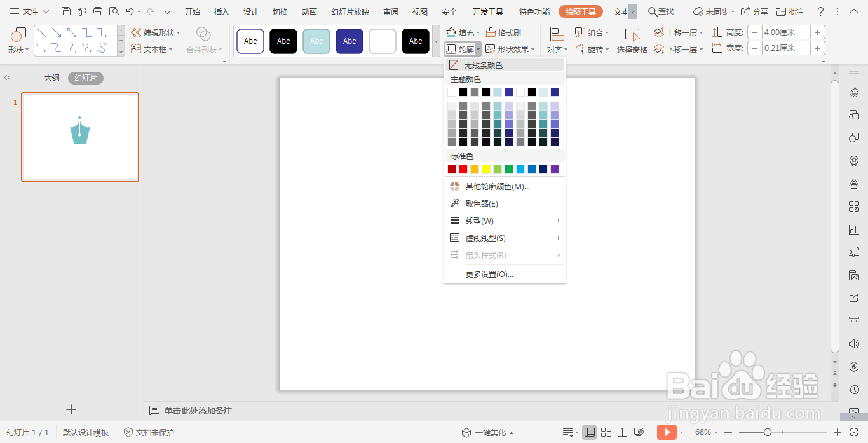Collapse the ribbon with the caret icon
Screen dimensions: 868x443
[854, 11]
